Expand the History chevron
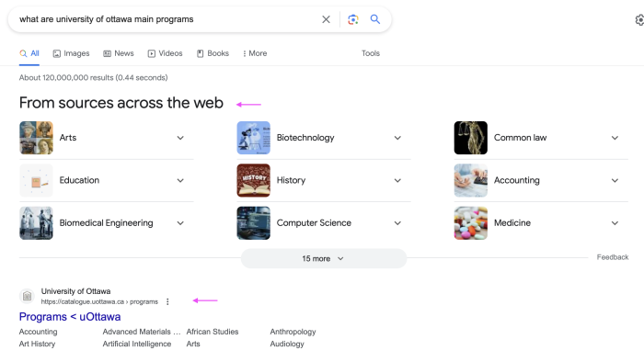The height and width of the screenshot is (362, 644). tap(397, 180)
